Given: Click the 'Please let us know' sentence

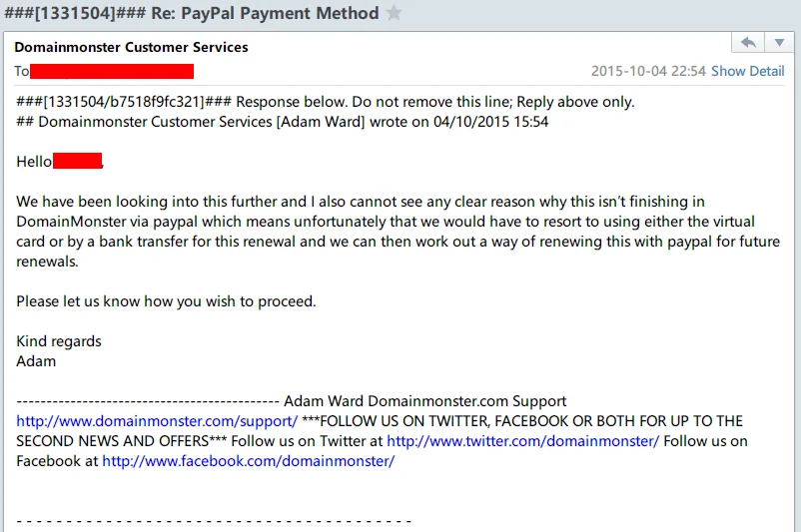Looking at the screenshot, I should (x=166, y=301).
